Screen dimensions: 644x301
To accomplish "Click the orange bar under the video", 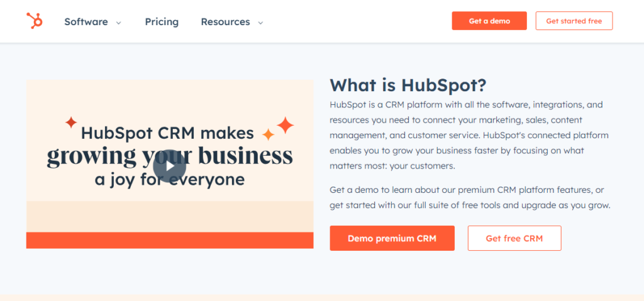I will 169,240.
